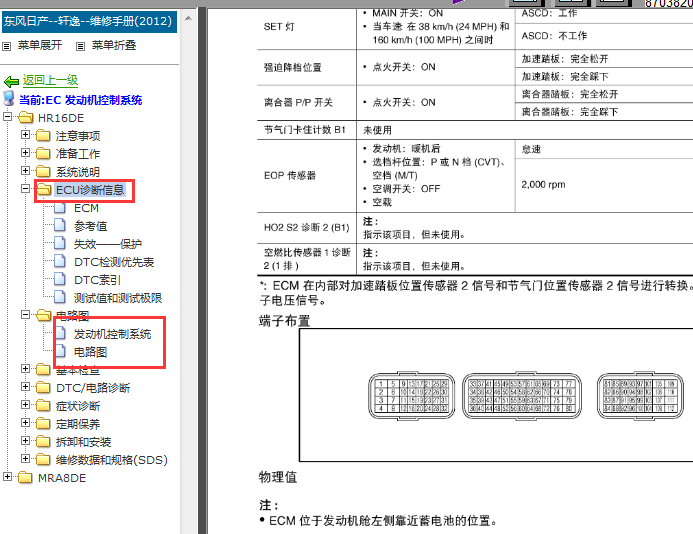The image size is (693, 534).
Task: Click the 菜单展开 list icon
Action: [7, 46]
